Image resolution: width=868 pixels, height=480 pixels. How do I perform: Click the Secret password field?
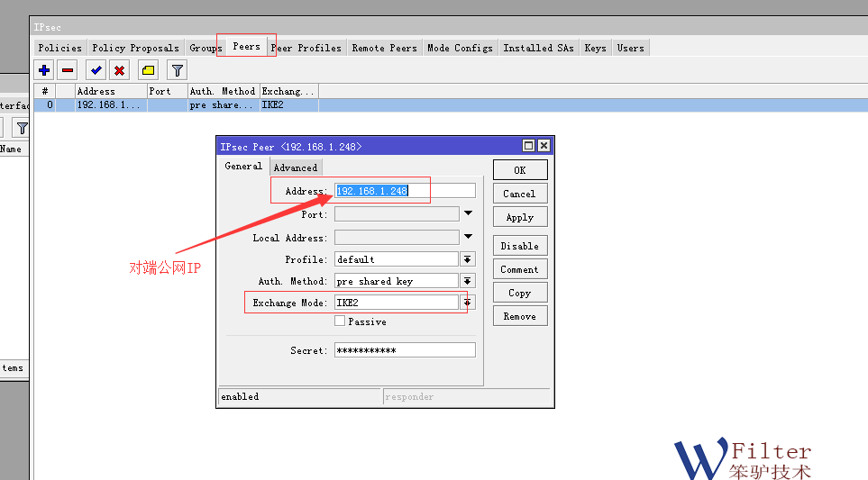click(404, 350)
